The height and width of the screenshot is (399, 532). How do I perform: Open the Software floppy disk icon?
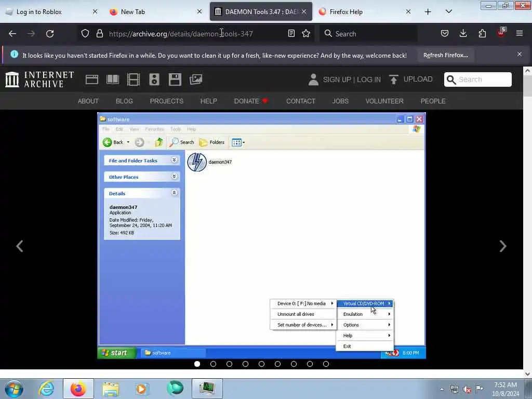click(x=175, y=79)
